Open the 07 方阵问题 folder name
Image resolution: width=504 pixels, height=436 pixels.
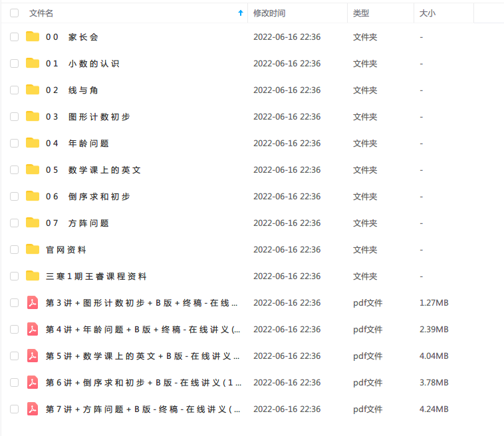point(77,223)
